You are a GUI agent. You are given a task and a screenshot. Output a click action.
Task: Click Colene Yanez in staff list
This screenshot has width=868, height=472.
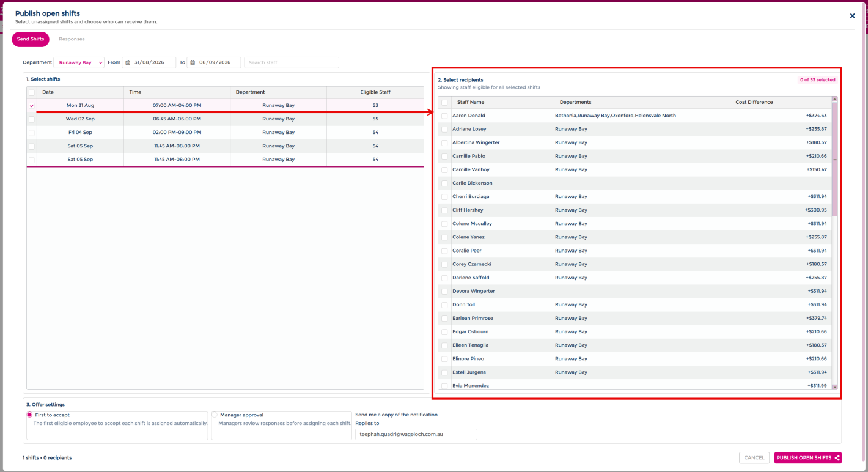point(468,237)
